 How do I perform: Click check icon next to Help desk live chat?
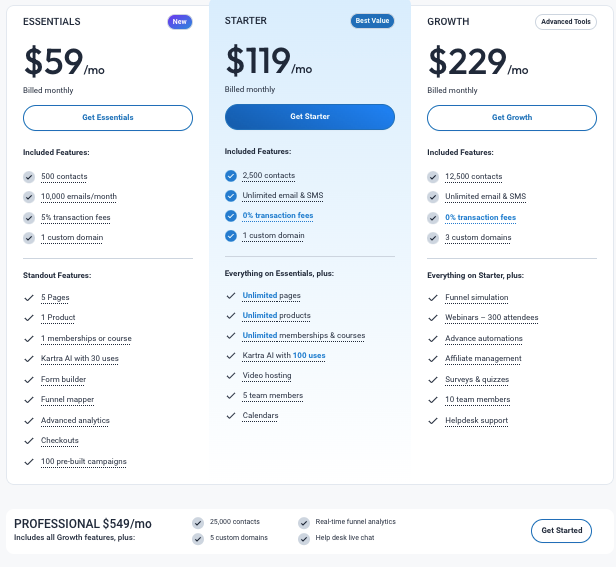[x=303, y=539]
